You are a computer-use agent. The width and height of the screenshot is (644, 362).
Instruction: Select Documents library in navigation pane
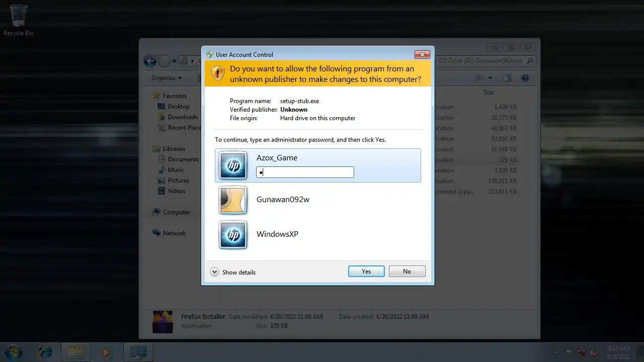[183, 159]
